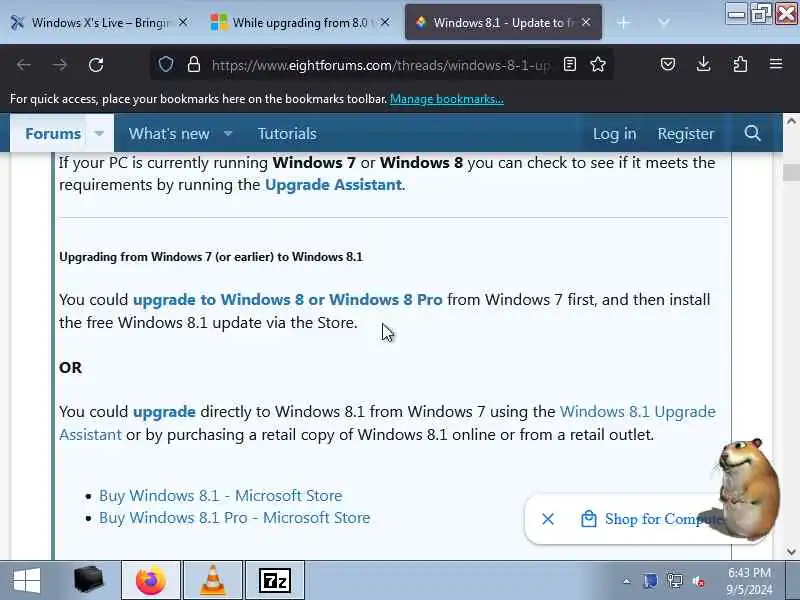Viewport: 800px width, 600px height.
Task: Click the page scrollbar down arrow
Action: [x=791, y=552]
